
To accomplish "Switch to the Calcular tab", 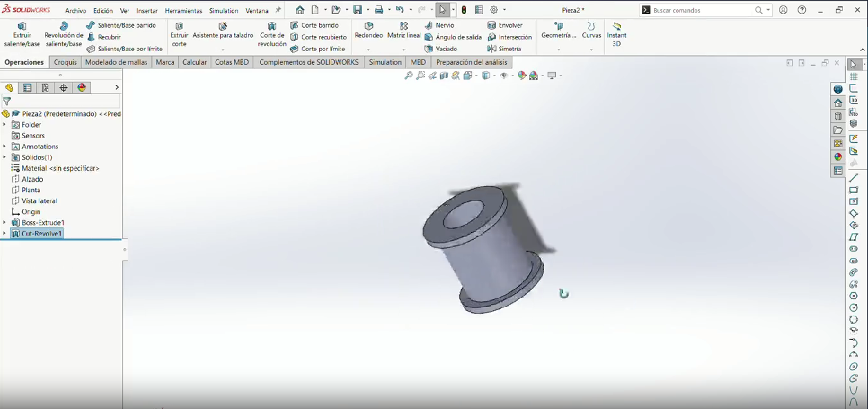I will [x=195, y=62].
